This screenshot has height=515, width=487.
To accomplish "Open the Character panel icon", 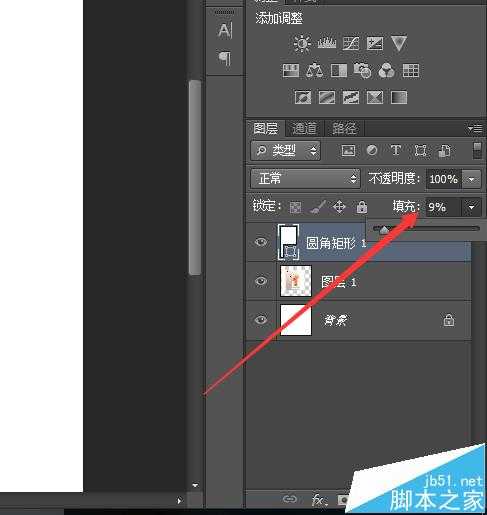I will [225, 30].
